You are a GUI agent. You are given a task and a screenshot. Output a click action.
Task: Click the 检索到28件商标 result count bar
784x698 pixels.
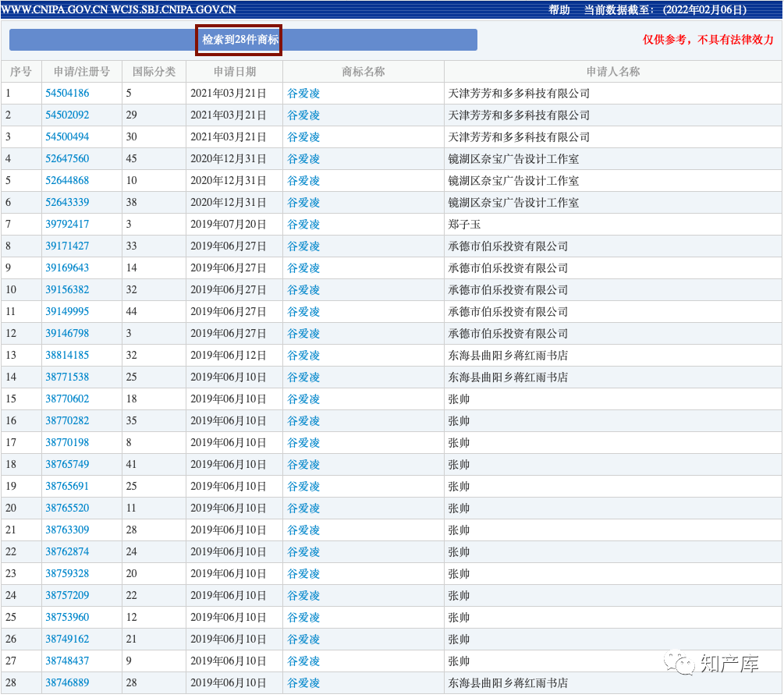click(240, 40)
